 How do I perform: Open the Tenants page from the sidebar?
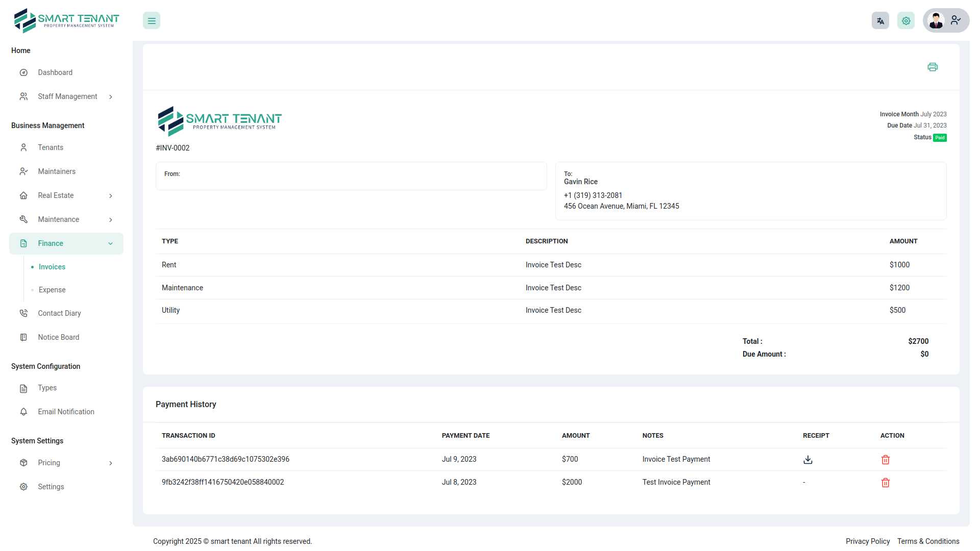point(51,147)
